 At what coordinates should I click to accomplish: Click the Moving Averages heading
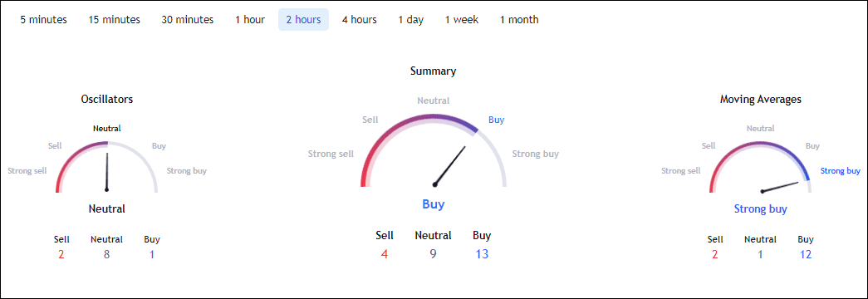click(761, 100)
